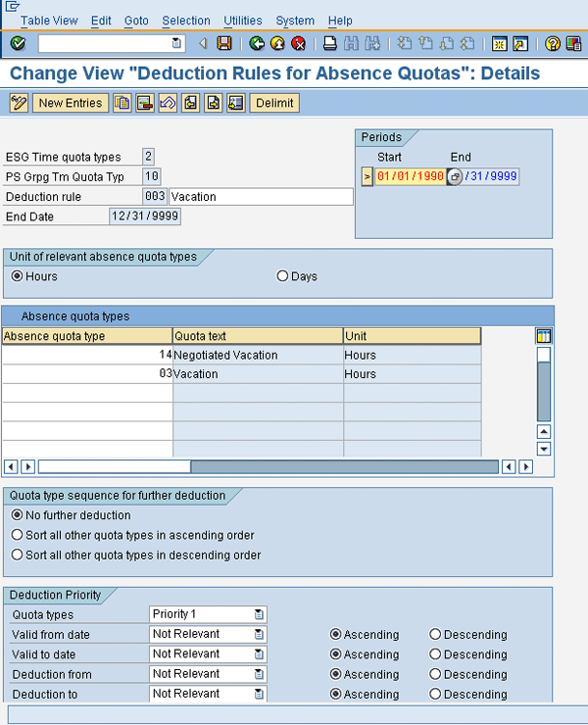Click the yellow Exit icon
Viewport: 588px width, 725px height.
[x=277, y=43]
